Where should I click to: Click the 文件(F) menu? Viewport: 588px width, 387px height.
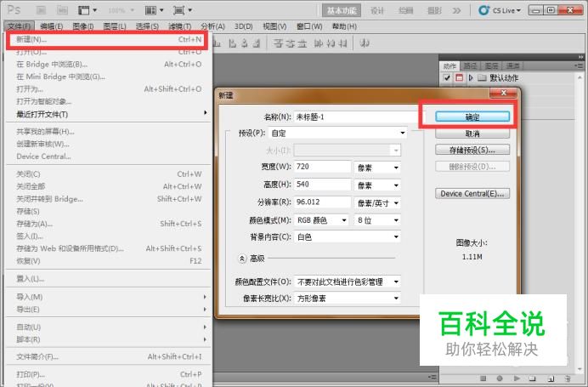20,26
